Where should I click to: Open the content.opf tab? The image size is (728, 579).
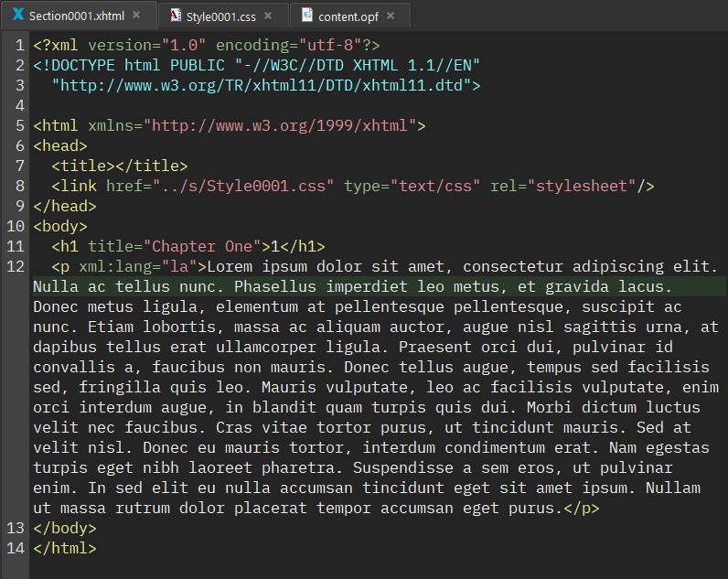348,16
